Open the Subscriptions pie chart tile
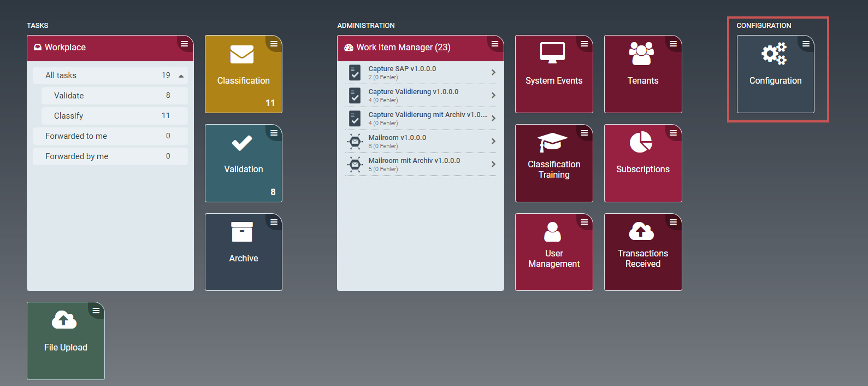The width and height of the screenshot is (868, 386). 642,163
